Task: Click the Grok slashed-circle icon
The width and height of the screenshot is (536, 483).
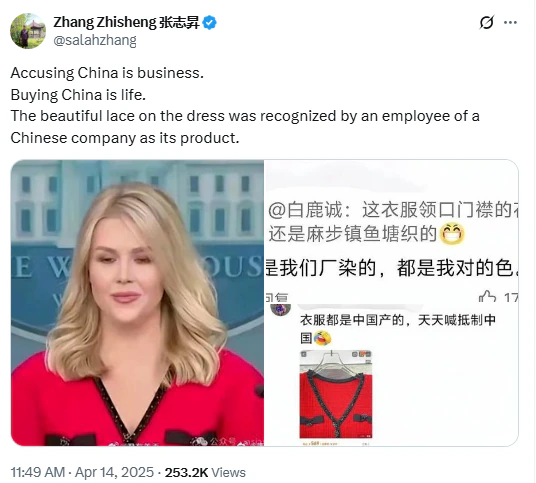Action: (486, 23)
